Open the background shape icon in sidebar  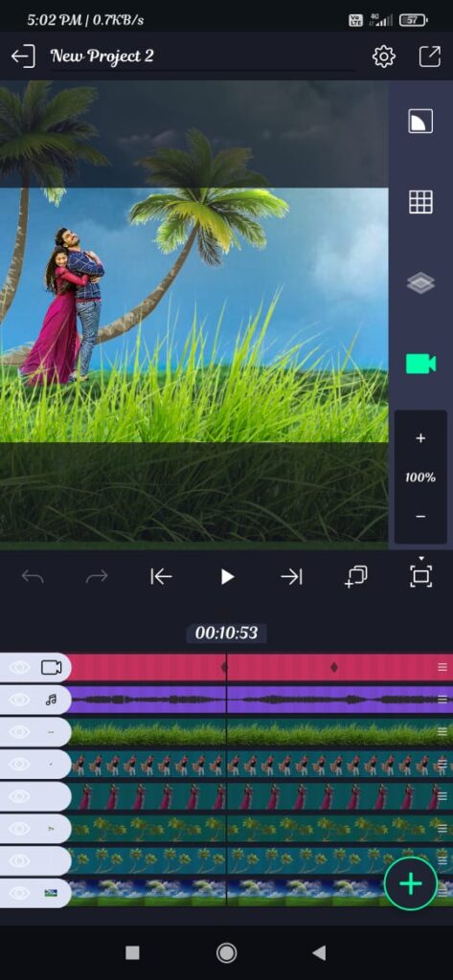pyautogui.click(x=420, y=122)
